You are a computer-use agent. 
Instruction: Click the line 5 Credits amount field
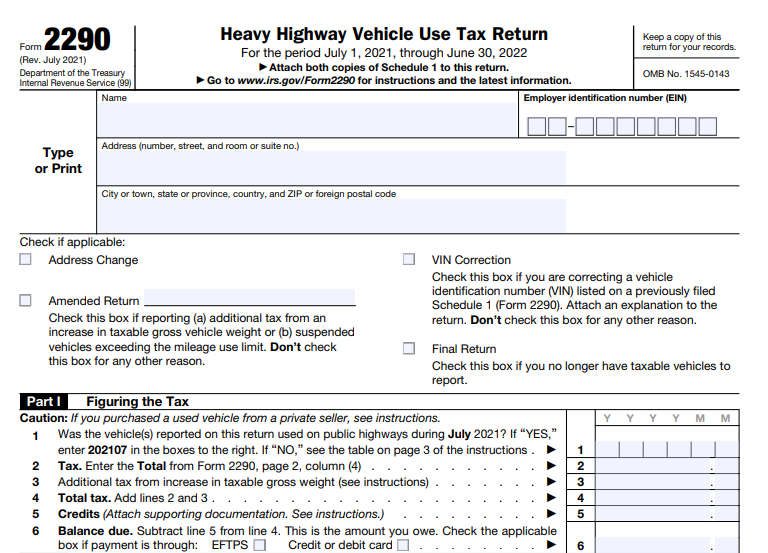(667, 514)
